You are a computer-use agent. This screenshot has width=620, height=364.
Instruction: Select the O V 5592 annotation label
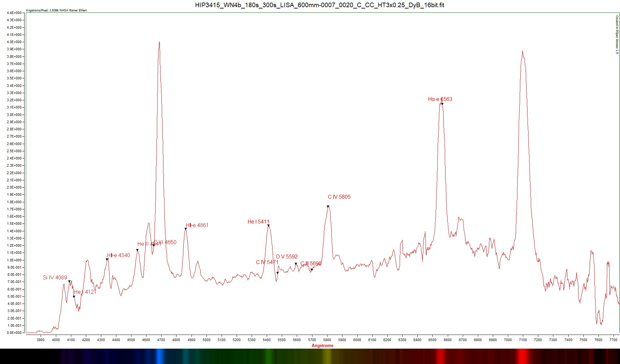coord(287,256)
